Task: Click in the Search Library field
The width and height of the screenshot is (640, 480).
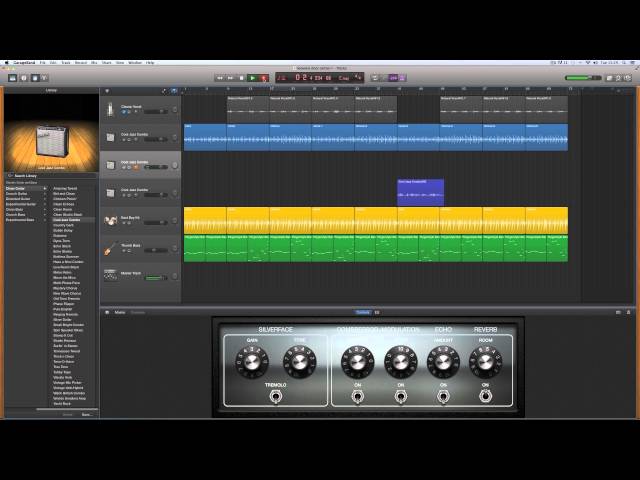Action: point(51,176)
